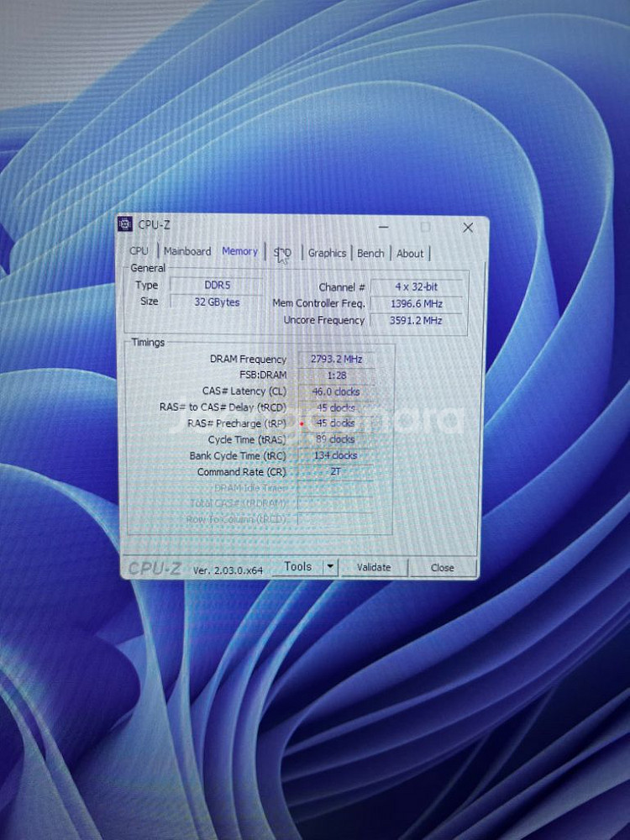Click the Uncore Frequency label
The height and width of the screenshot is (840, 630).
(323, 320)
